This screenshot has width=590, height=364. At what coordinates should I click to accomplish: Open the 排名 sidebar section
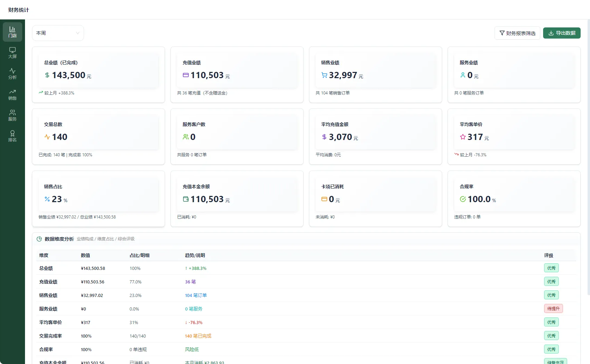coord(13,136)
